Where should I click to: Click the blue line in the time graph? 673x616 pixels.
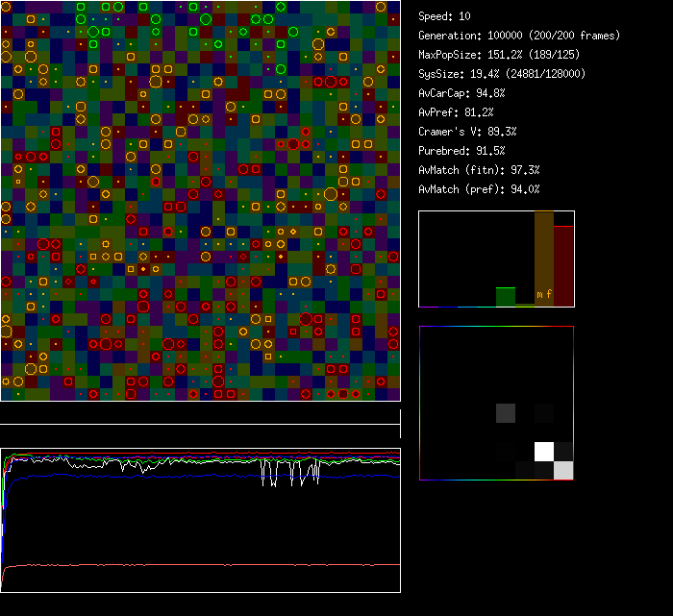click(192, 476)
